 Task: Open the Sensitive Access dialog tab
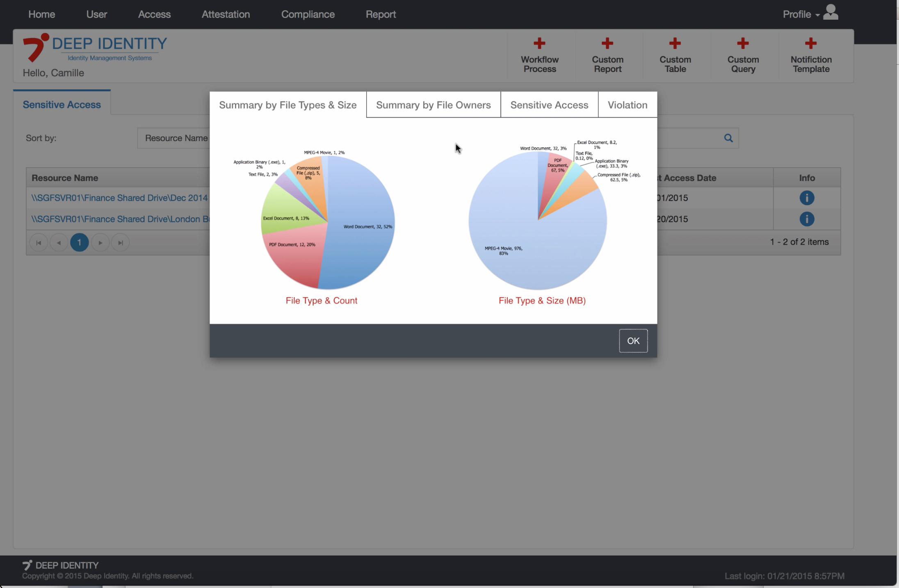549,105
